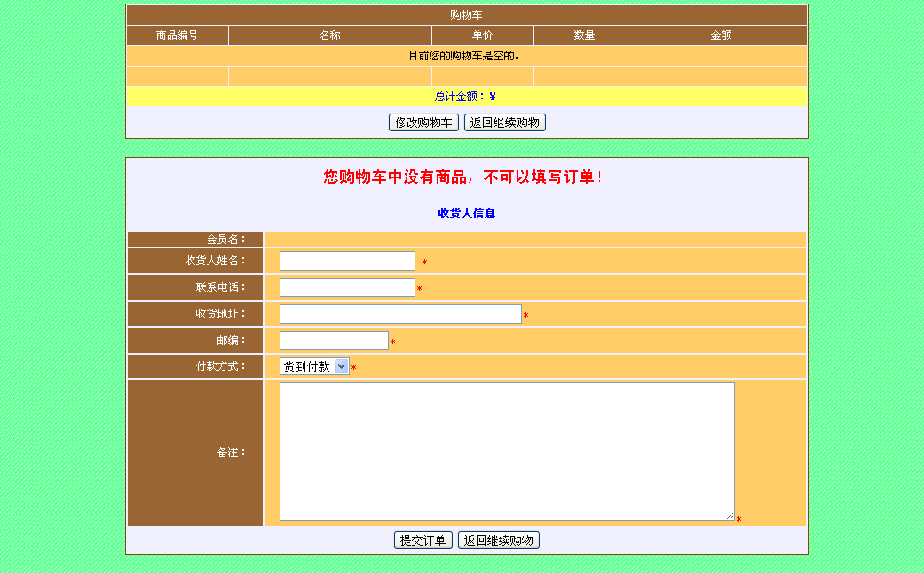Select the 数量 column header
This screenshot has height=573, width=924.
[585, 35]
